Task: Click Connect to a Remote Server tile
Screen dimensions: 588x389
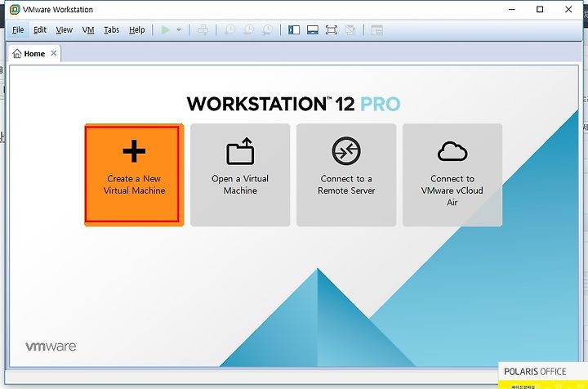Action: [346, 175]
